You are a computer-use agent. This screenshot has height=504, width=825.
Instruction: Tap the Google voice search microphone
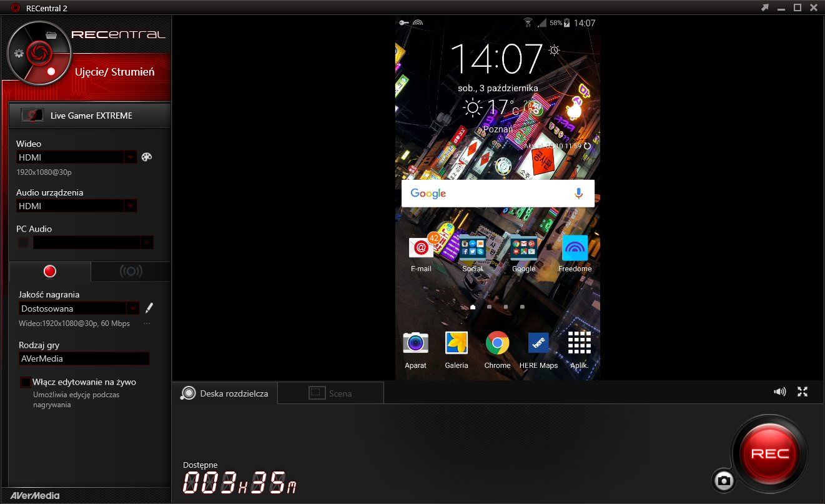click(578, 194)
